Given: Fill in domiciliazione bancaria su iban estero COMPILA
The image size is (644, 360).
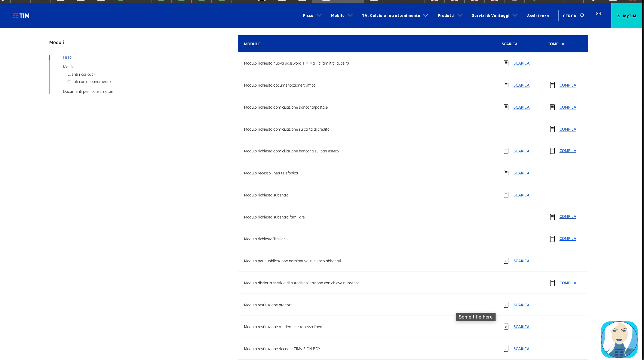Looking at the screenshot, I should (x=567, y=151).
